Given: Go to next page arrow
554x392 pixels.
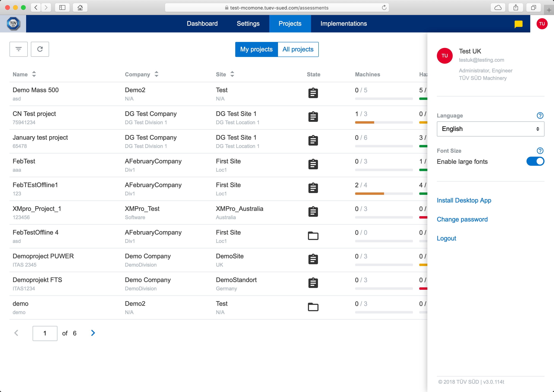Looking at the screenshot, I should coord(93,333).
